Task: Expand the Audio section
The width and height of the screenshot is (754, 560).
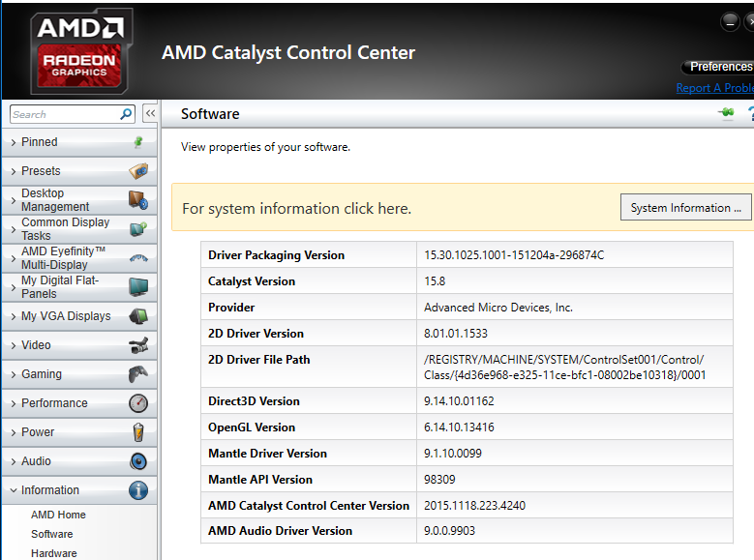Action: [14, 461]
